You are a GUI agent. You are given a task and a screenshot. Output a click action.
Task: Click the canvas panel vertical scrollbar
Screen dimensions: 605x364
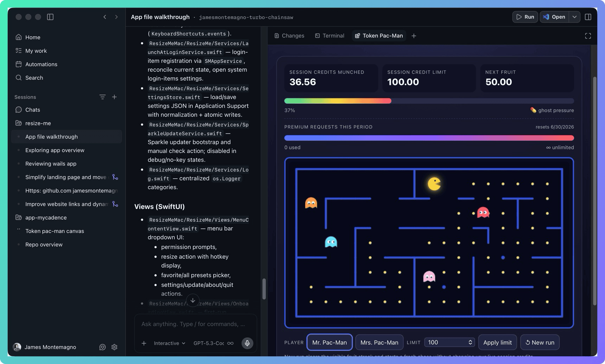coord(595,191)
